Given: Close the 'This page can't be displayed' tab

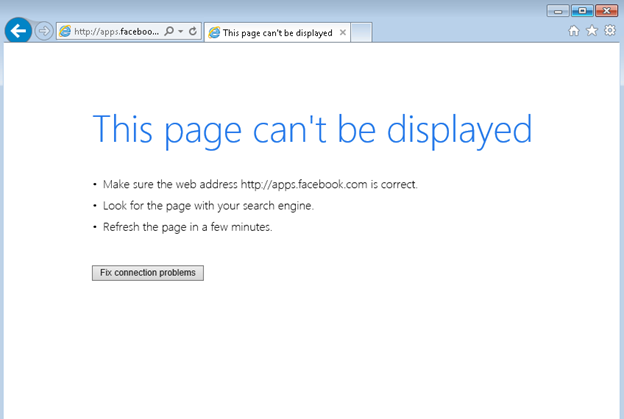Looking at the screenshot, I should pos(343,33).
